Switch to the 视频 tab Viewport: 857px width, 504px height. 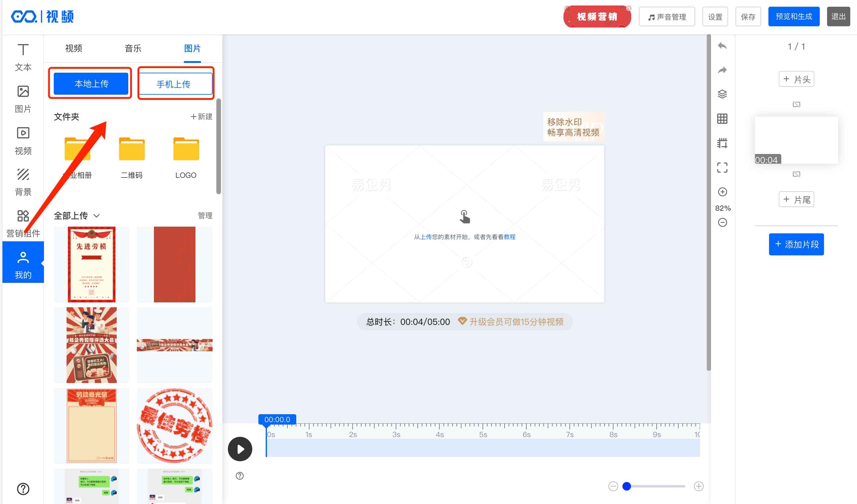[74, 48]
